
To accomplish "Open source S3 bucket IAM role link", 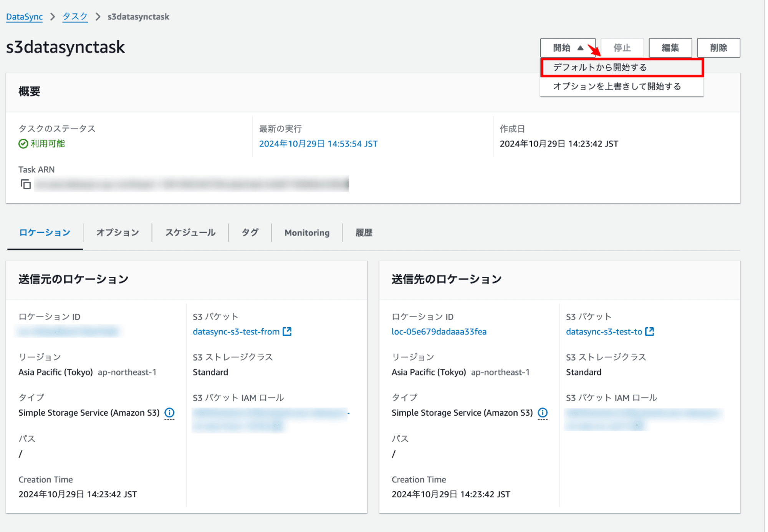I will pyautogui.click(x=270, y=419).
